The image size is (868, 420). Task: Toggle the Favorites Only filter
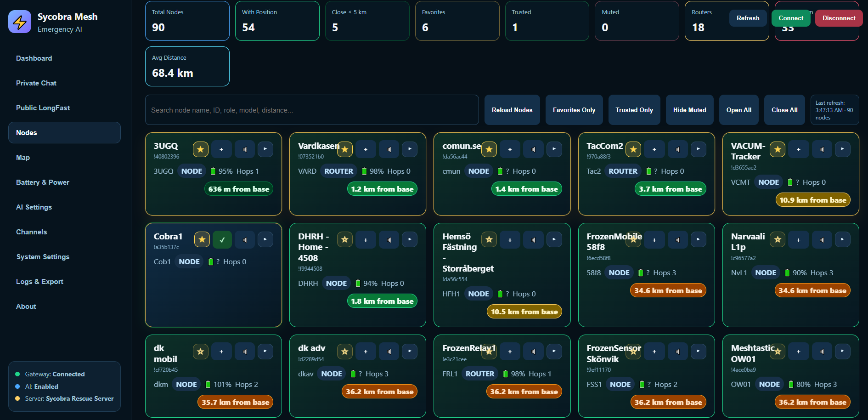click(x=574, y=110)
